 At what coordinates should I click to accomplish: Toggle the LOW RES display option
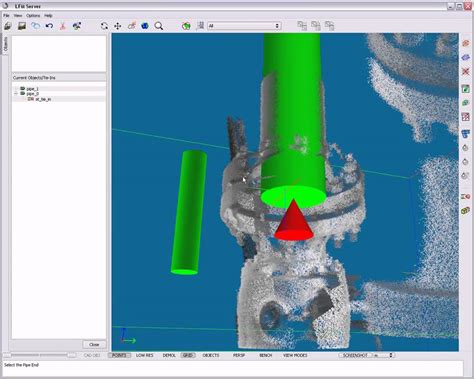[x=145, y=355]
